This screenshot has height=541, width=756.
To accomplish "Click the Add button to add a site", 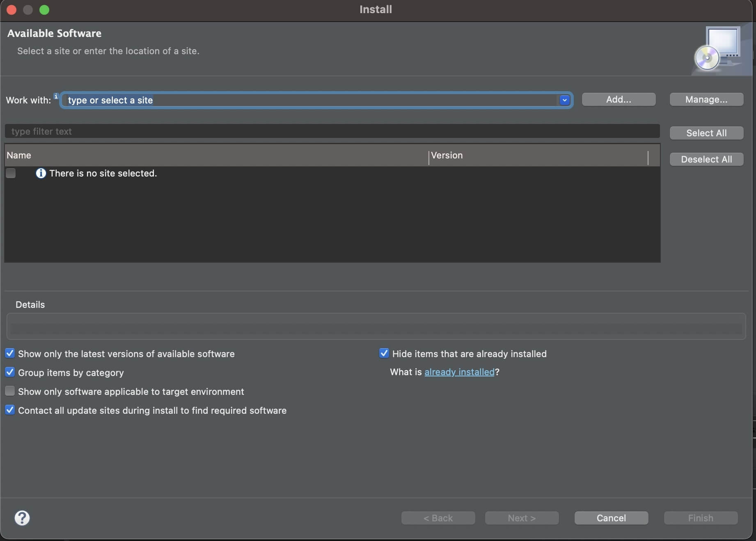I will [619, 99].
